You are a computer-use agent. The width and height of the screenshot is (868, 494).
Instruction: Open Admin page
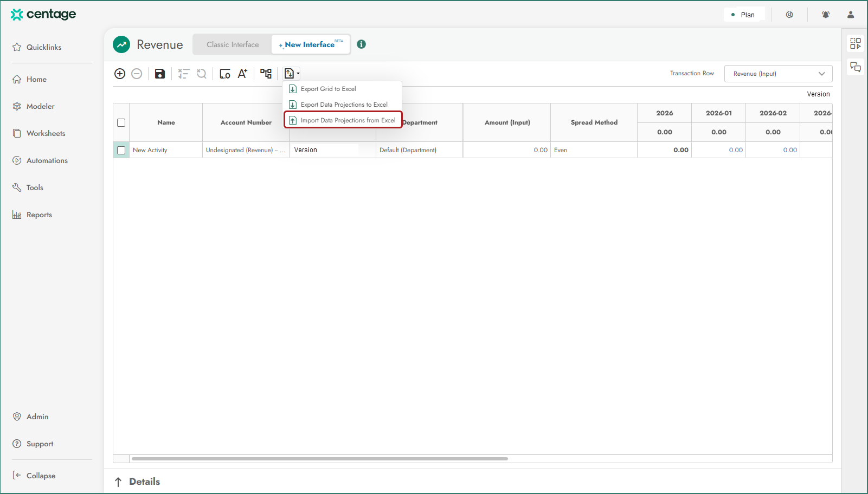click(37, 417)
